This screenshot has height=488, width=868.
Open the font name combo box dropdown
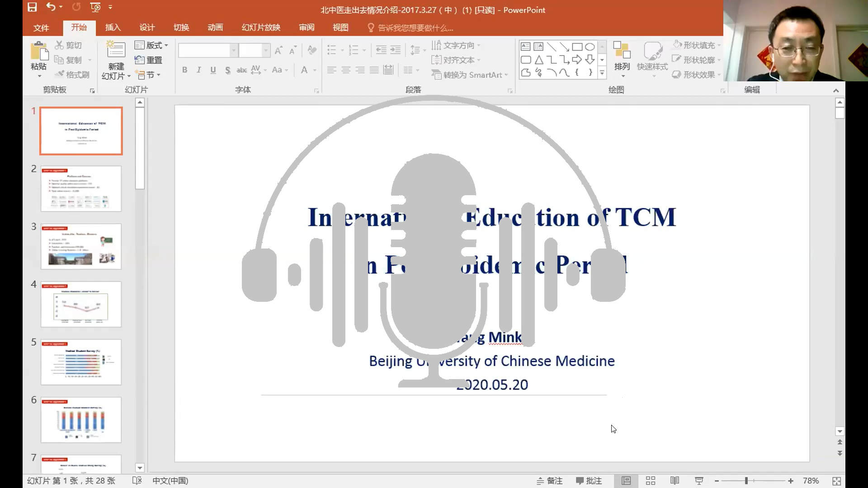pos(234,50)
